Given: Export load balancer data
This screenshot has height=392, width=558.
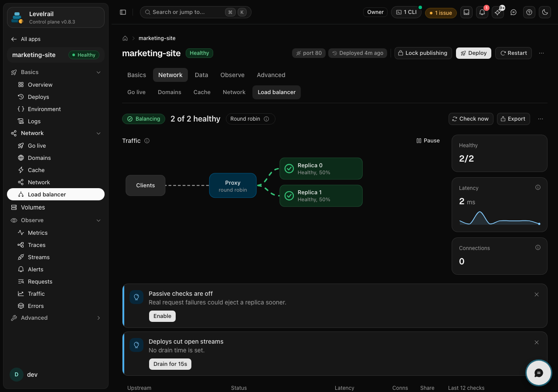Looking at the screenshot, I should (x=513, y=119).
